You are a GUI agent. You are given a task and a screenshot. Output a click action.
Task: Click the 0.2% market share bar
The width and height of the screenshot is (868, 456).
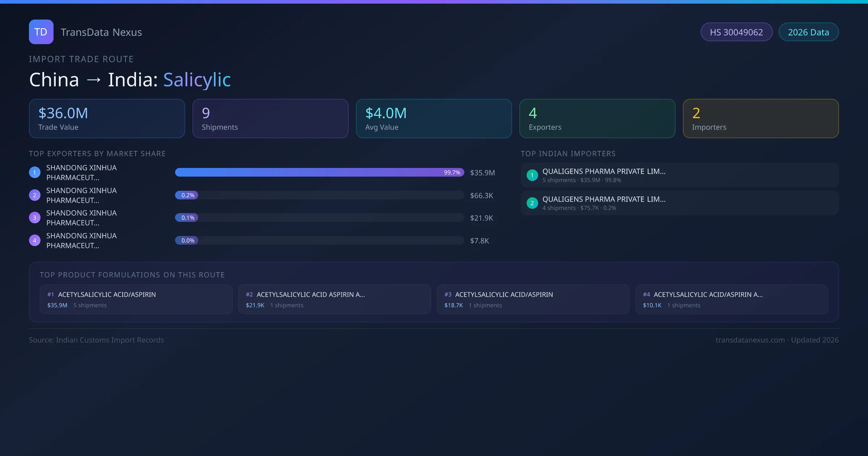(x=319, y=195)
